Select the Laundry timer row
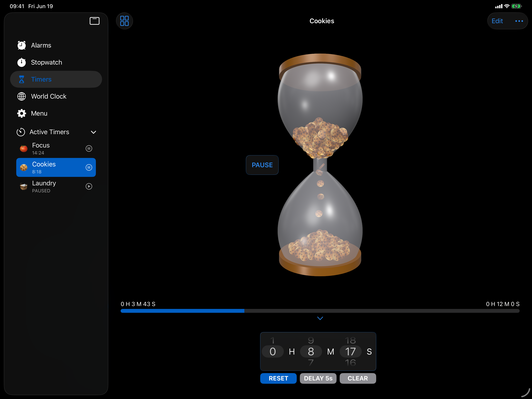Image resolution: width=532 pixels, height=399 pixels. point(56,186)
